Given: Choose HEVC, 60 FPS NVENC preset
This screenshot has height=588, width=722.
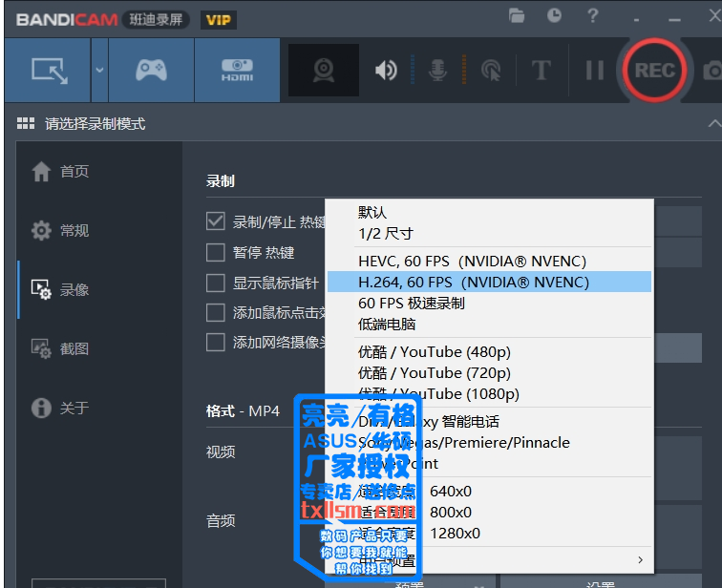Looking at the screenshot, I should (489, 261).
